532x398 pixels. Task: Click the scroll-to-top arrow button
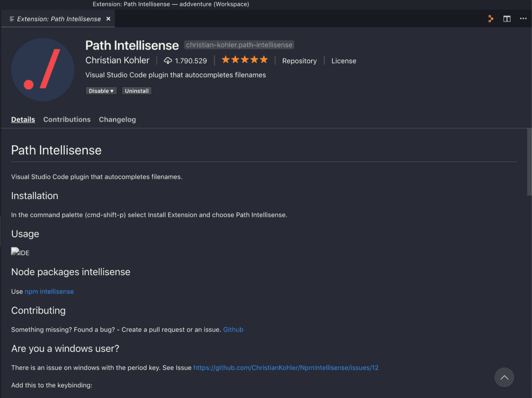(x=504, y=377)
